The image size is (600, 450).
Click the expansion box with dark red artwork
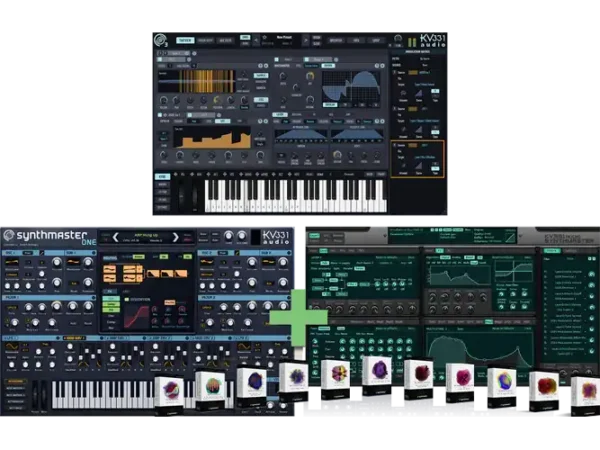(419, 380)
